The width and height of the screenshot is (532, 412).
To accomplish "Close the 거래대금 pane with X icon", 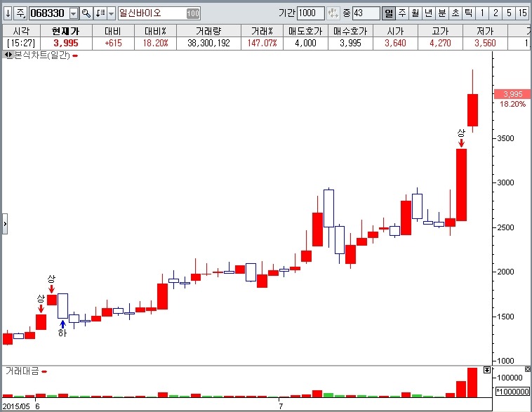I will pyautogui.click(x=528, y=369).
